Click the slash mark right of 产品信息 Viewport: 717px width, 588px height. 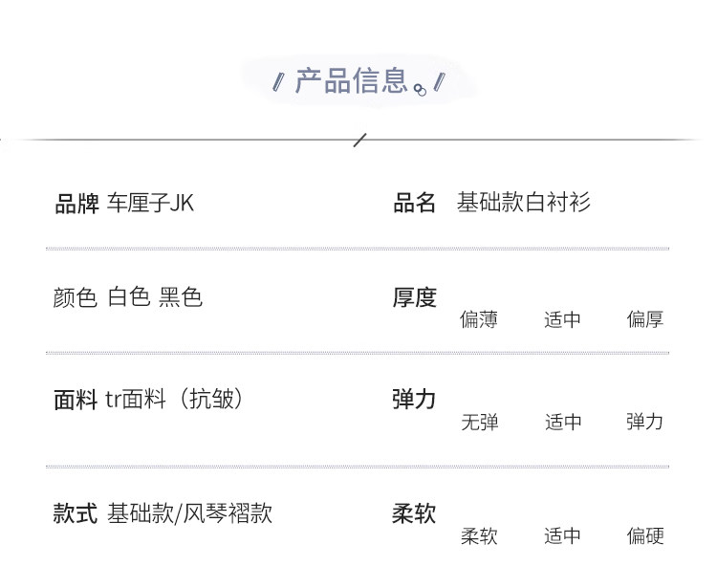tap(439, 82)
